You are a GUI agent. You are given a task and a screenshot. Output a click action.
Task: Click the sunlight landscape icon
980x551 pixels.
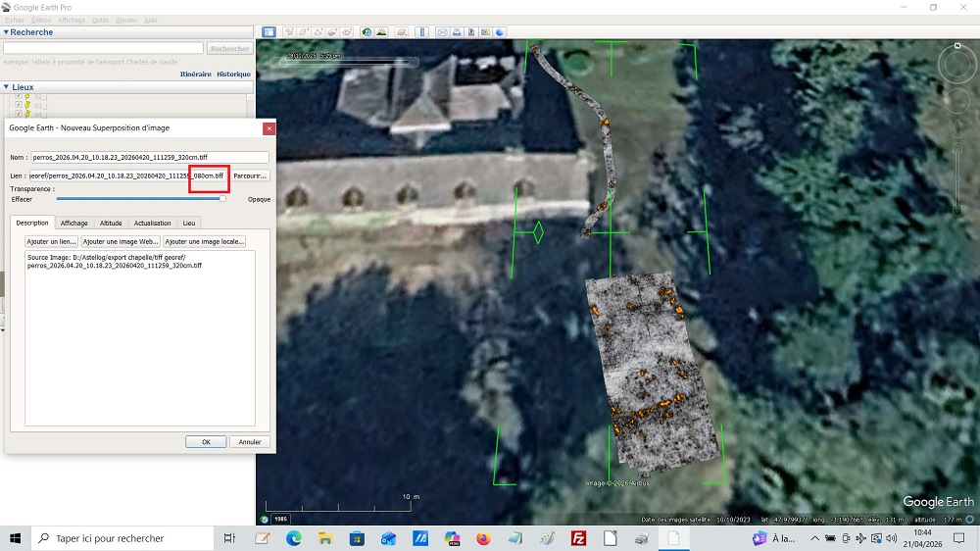click(382, 31)
